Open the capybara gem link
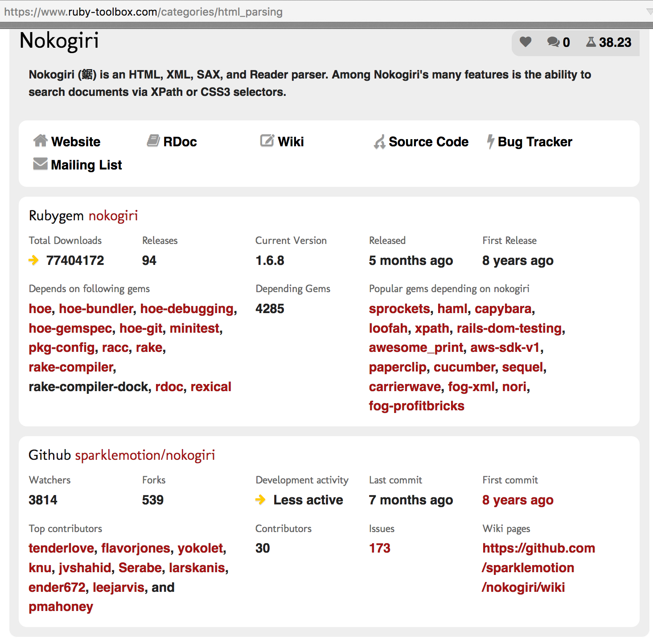Image resolution: width=653 pixels, height=644 pixels. point(503,309)
